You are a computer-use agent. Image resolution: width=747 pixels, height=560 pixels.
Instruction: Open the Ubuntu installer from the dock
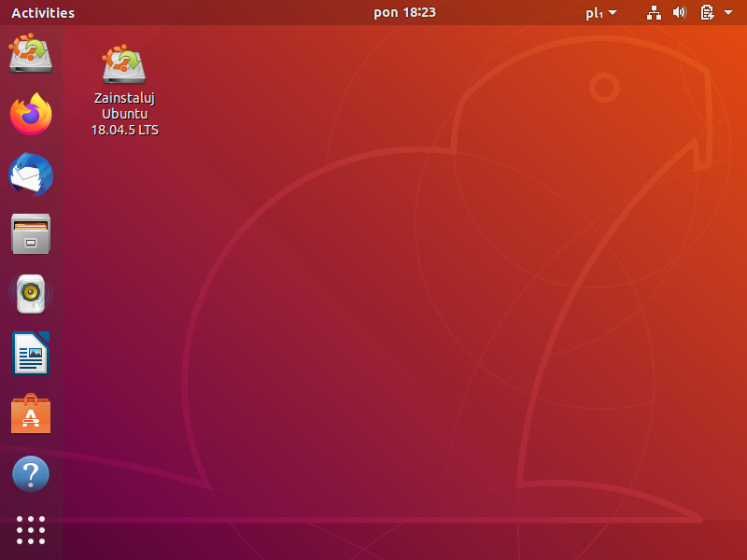click(x=31, y=53)
